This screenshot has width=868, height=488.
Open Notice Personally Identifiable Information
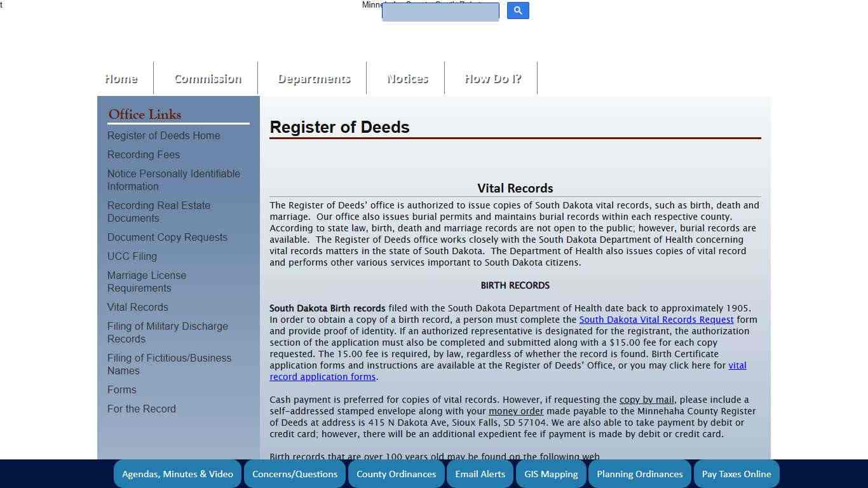pyautogui.click(x=173, y=180)
